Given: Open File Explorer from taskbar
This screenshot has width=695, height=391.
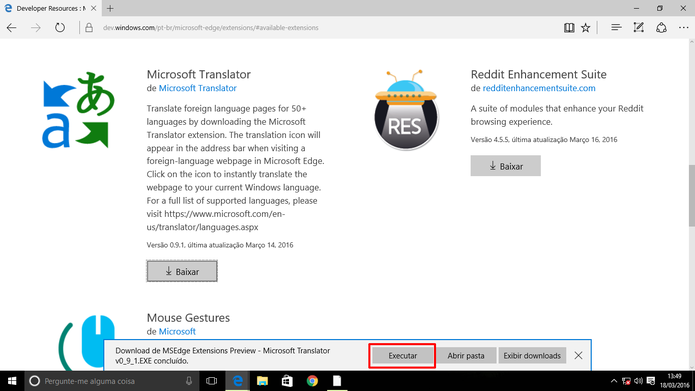Looking at the screenshot, I should coord(262,381).
